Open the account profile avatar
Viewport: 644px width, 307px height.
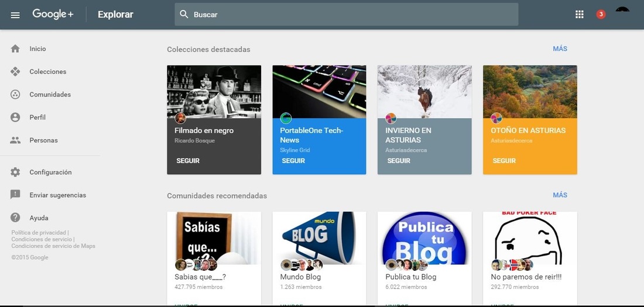tap(623, 11)
